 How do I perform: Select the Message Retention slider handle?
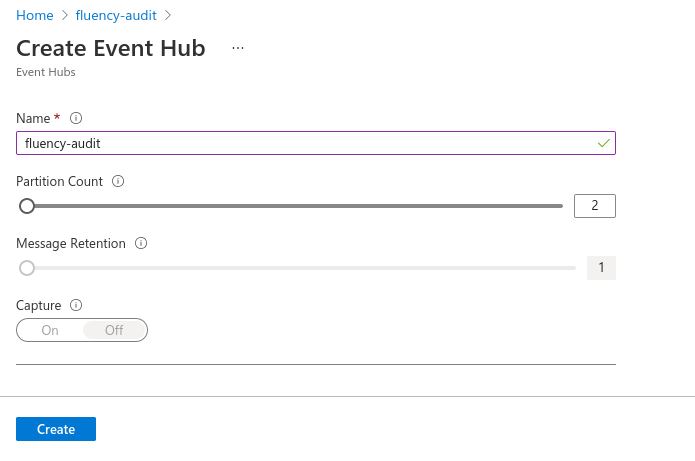pos(27,268)
